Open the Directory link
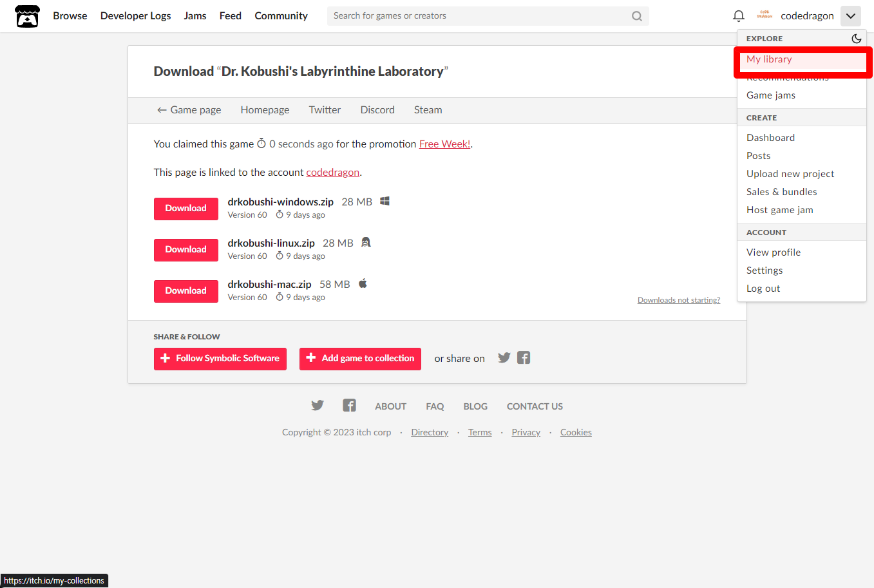 [x=430, y=432]
